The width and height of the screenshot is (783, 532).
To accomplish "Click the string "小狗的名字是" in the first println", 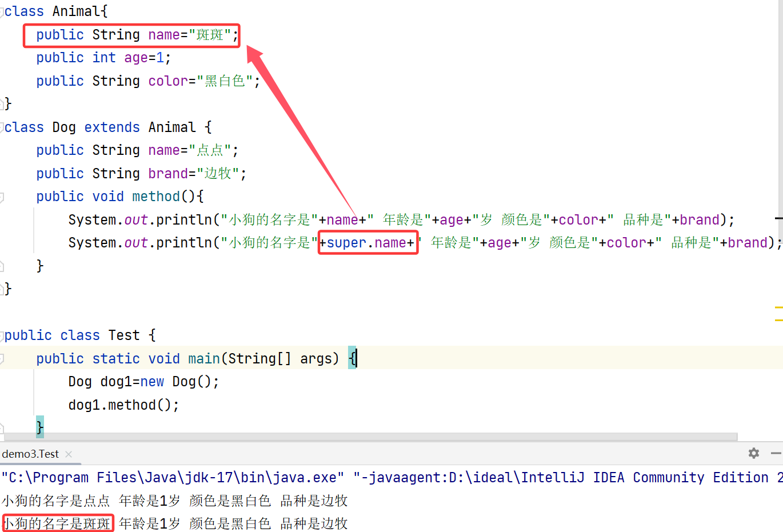I will [x=269, y=220].
